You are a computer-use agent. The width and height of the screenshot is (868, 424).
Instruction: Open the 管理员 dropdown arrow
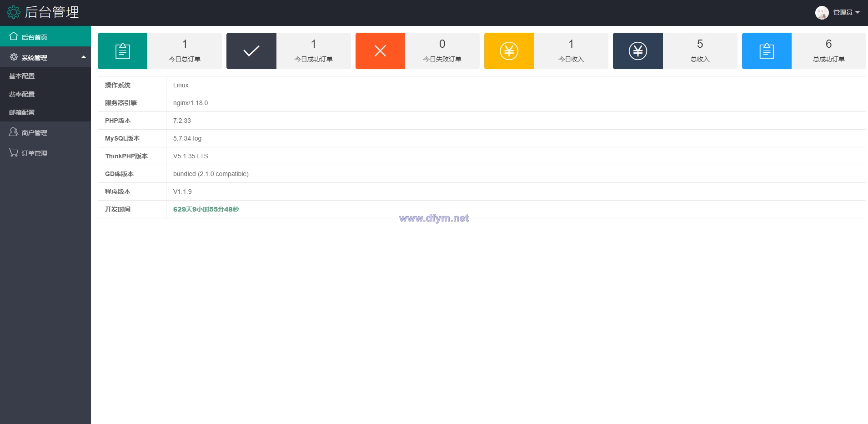(x=858, y=13)
